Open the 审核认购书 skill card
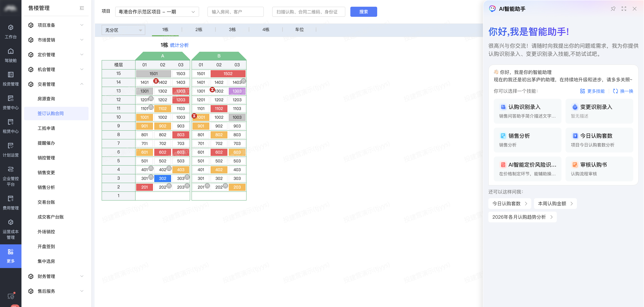This screenshot has height=307, width=644. pos(599,169)
